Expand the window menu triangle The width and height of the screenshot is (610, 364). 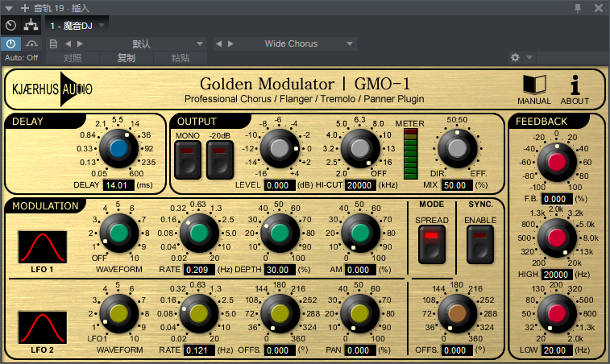[x=9, y=8]
